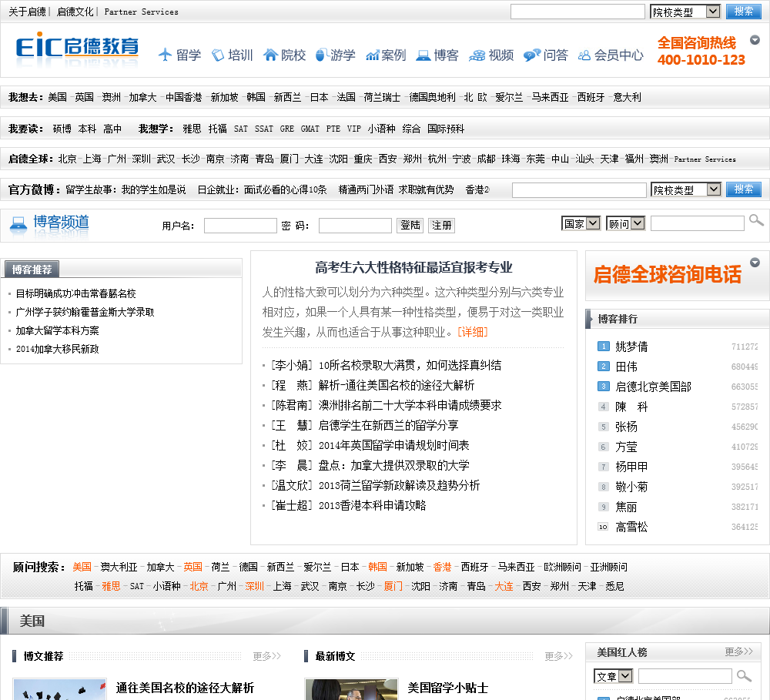Open the 问答 chat bubble icon menu
The height and width of the screenshot is (700, 770).
546,55
